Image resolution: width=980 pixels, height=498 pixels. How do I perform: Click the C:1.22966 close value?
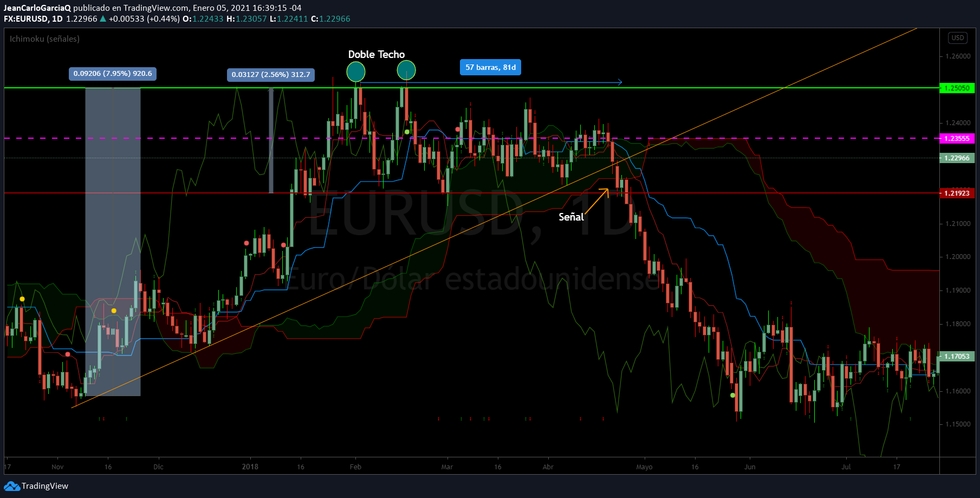(330, 19)
